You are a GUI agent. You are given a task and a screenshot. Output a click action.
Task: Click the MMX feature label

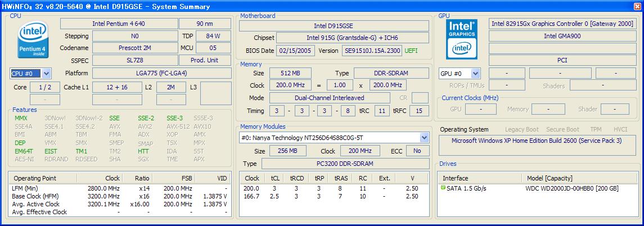[x=21, y=118]
